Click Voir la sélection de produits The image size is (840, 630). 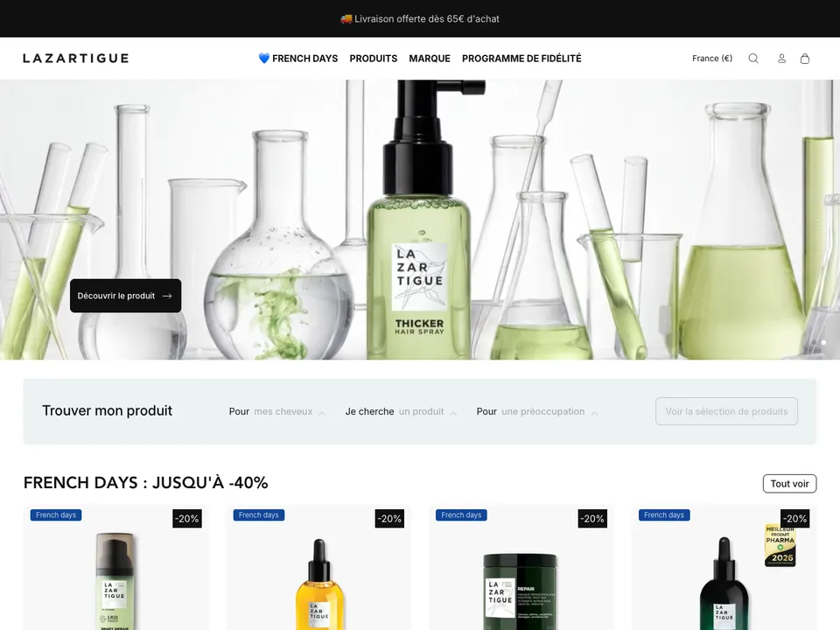tap(726, 411)
